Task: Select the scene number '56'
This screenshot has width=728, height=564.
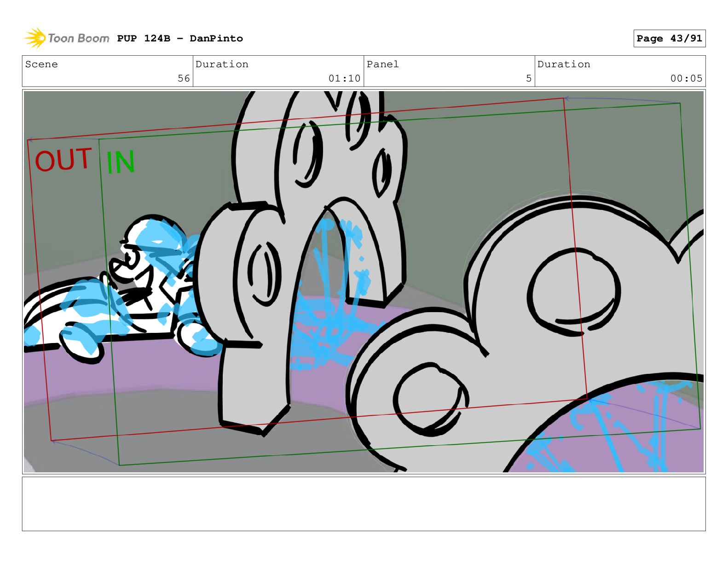Action: [184, 78]
